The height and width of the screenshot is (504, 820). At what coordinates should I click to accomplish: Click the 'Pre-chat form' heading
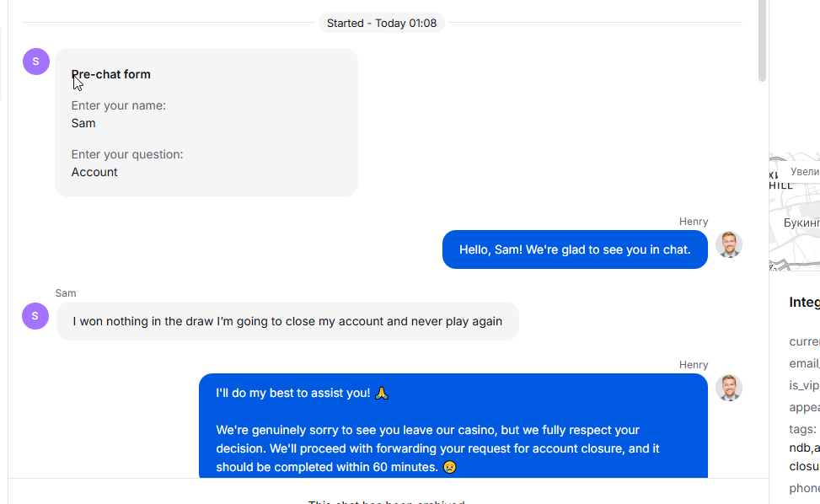click(111, 74)
